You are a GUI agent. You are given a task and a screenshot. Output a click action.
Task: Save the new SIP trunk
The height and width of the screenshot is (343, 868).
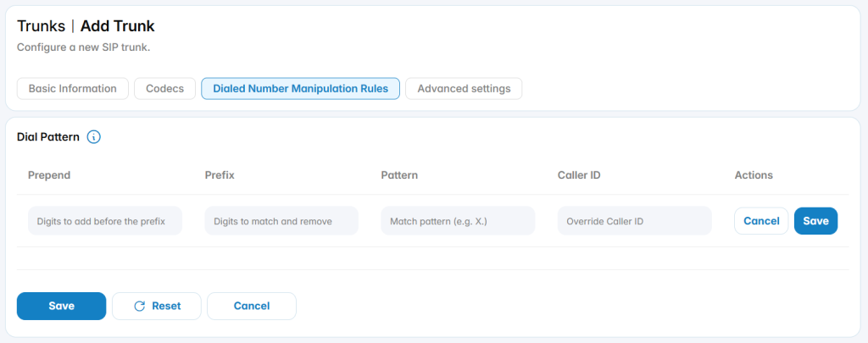point(61,306)
